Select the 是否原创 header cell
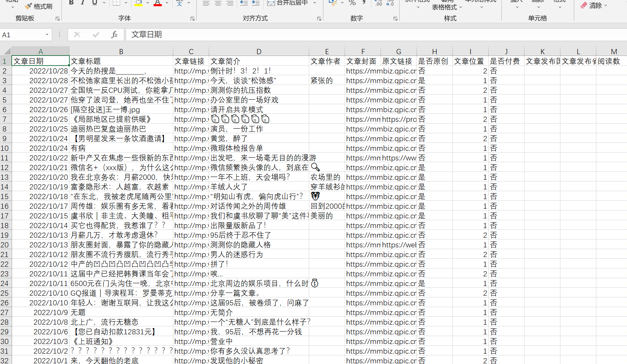The image size is (627, 364). (x=434, y=61)
